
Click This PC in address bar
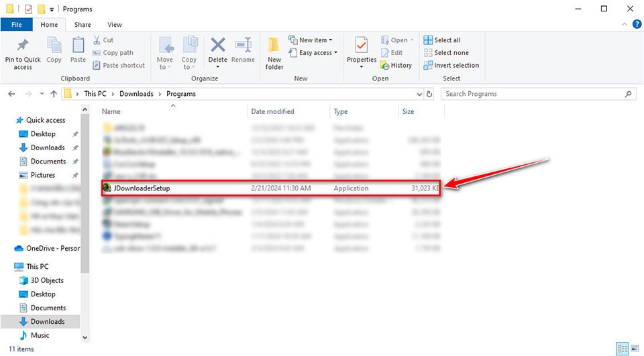click(x=95, y=94)
